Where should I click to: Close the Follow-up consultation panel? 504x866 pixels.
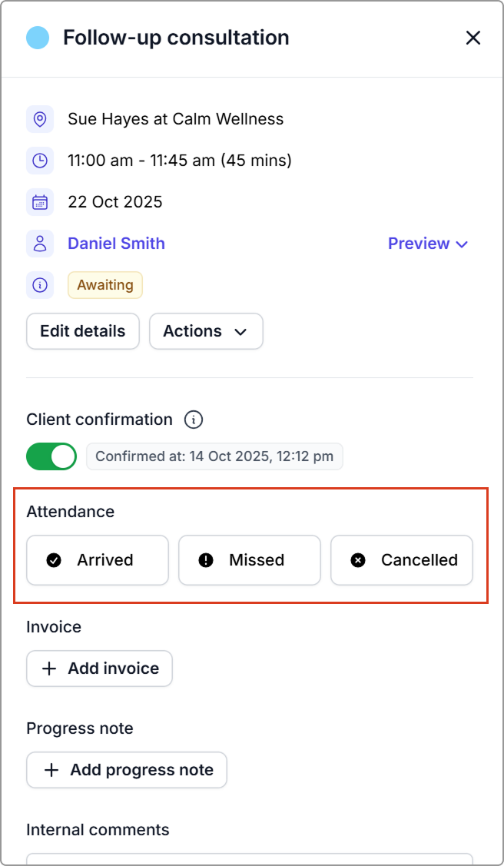pos(473,38)
